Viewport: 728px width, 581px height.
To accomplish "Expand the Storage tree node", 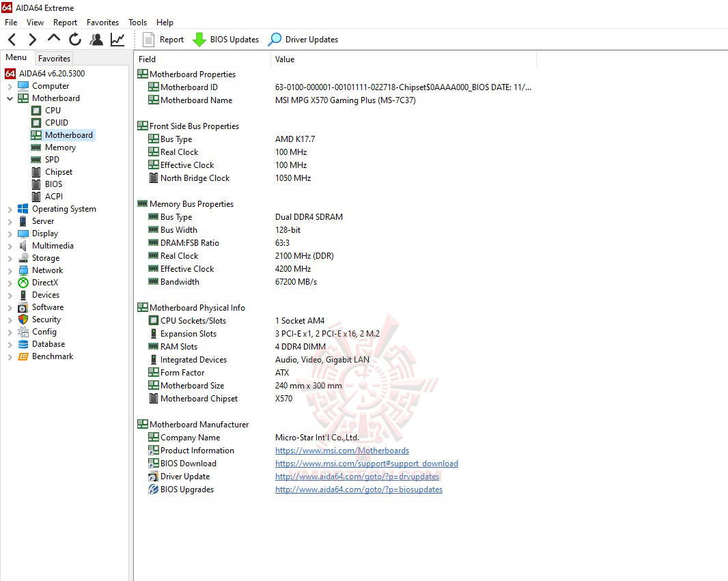I will [10, 259].
